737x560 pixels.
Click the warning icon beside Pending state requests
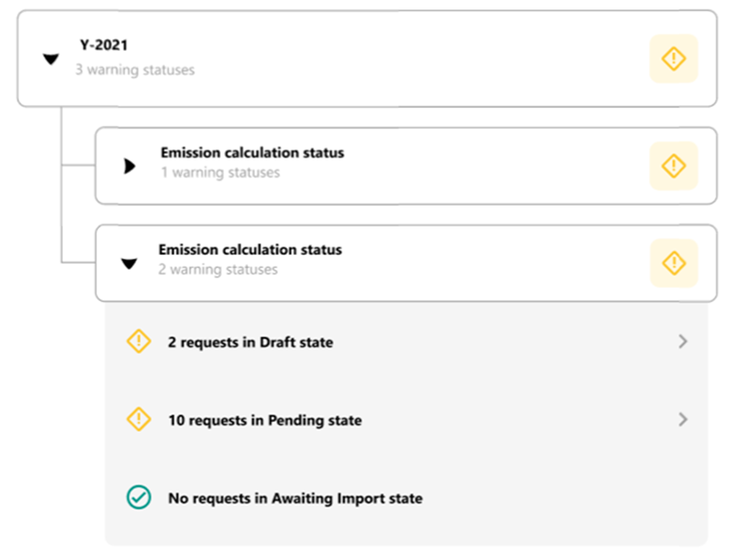[139, 420]
